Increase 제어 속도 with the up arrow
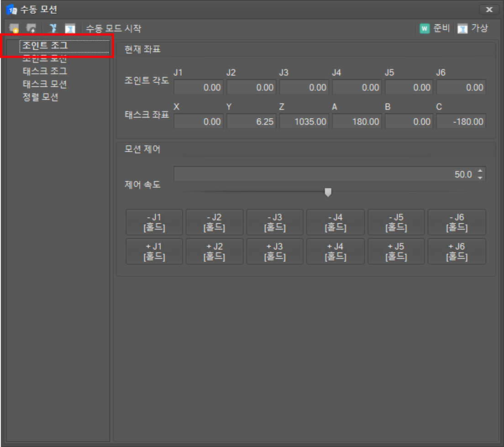The image size is (504, 447). click(x=480, y=171)
